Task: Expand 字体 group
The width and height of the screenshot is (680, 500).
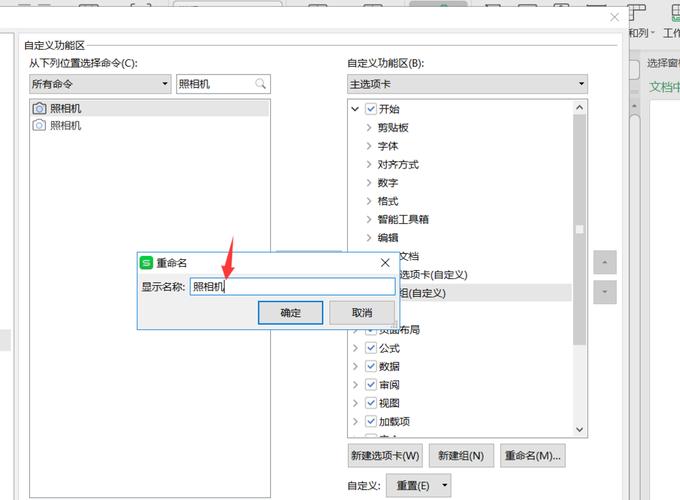Action: (369, 146)
